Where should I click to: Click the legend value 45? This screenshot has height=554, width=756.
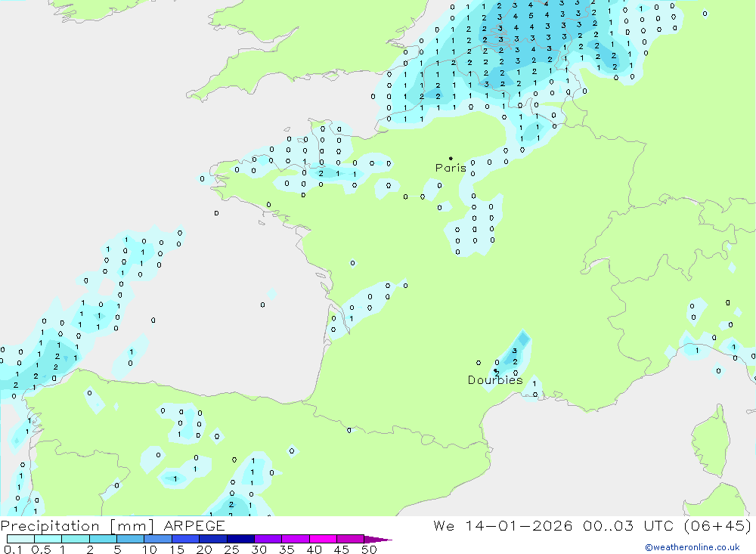(342, 549)
